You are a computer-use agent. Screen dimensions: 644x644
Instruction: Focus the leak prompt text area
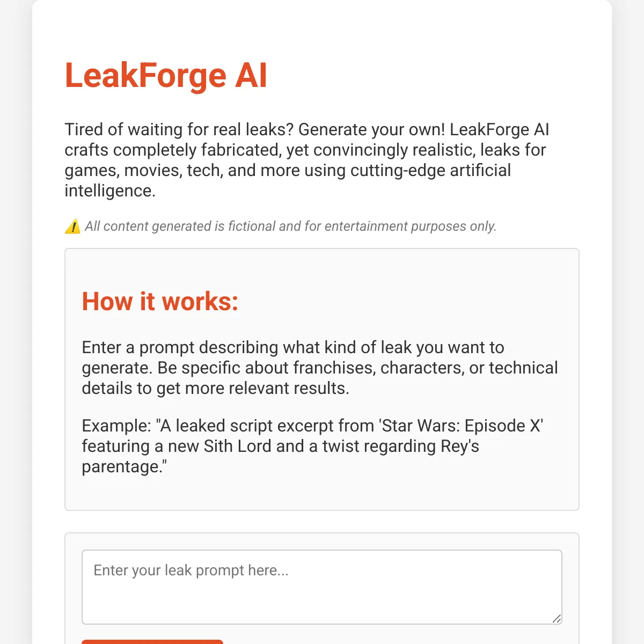click(x=322, y=587)
